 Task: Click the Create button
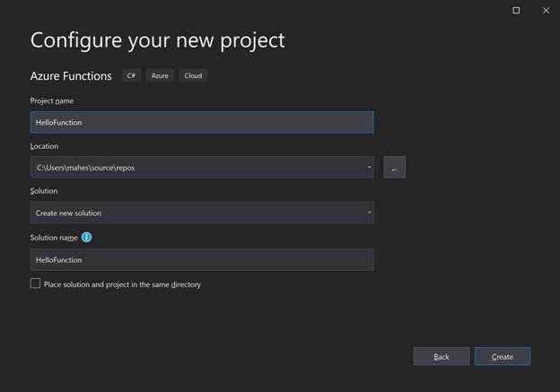tap(503, 356)
